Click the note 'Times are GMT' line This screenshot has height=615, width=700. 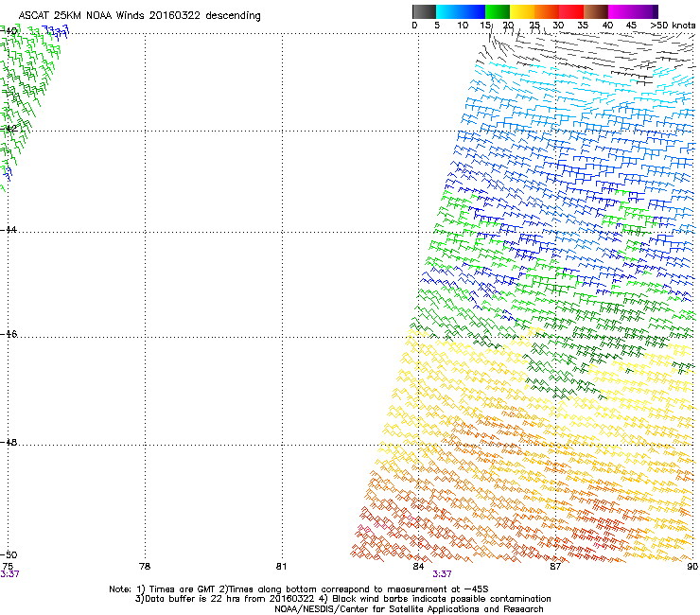point(299,589)
